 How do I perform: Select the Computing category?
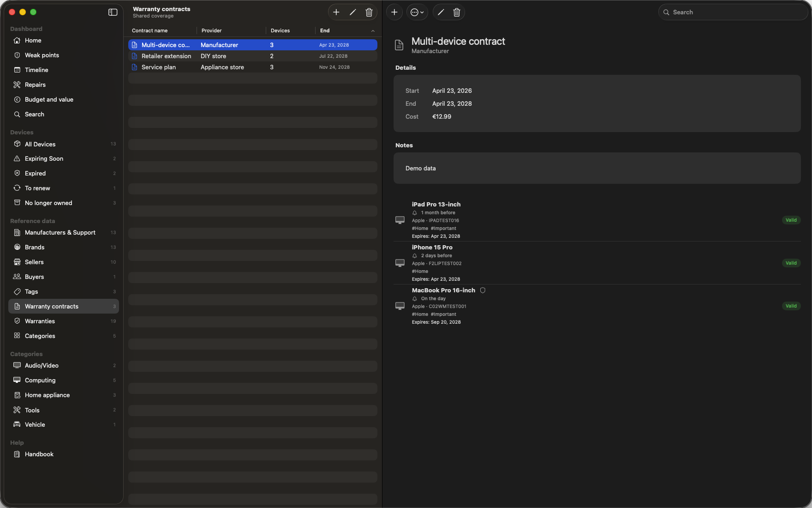click(64, 381)
